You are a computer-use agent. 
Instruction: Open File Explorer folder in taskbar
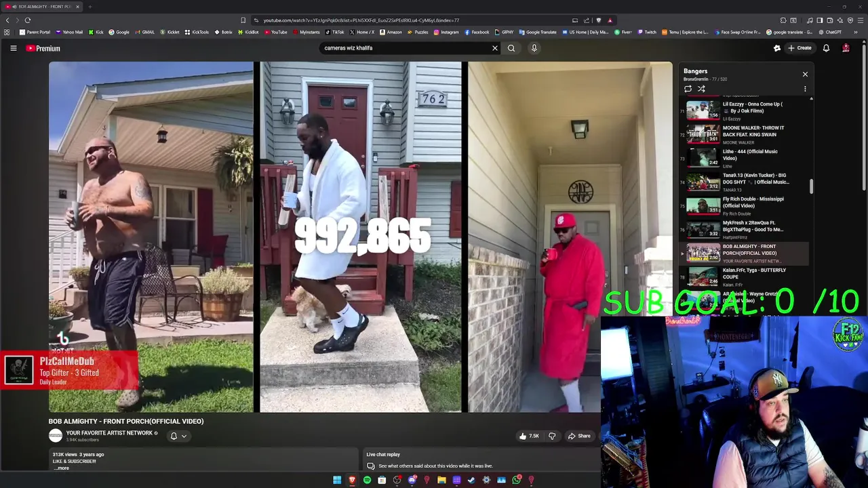[441, 480]
